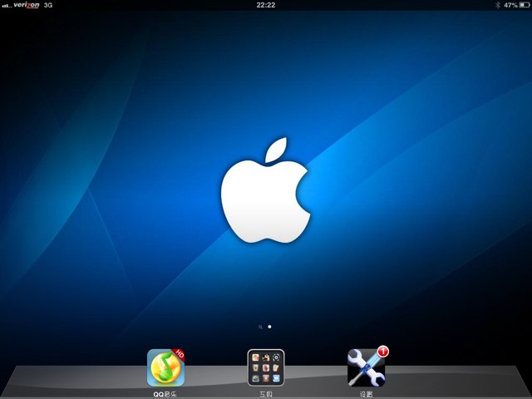Launch the Settings wrench and screwdriver app
532x399 pixels.
pos(366,367)
